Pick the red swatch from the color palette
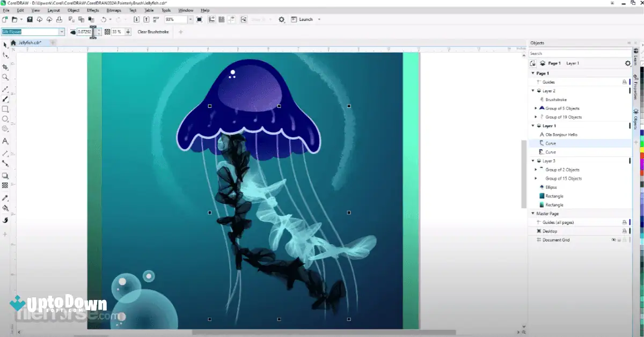The width and height of the screenshot is (644, 337). (x=640, y=155)
